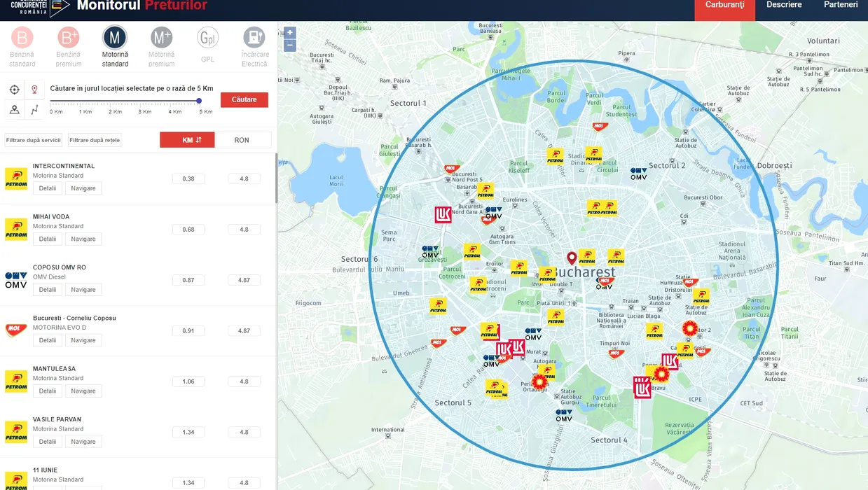Click the Petrom marker below Humuzache
Image resolution: width=868 pixels, height=490 pixels.
coord(701,296)
